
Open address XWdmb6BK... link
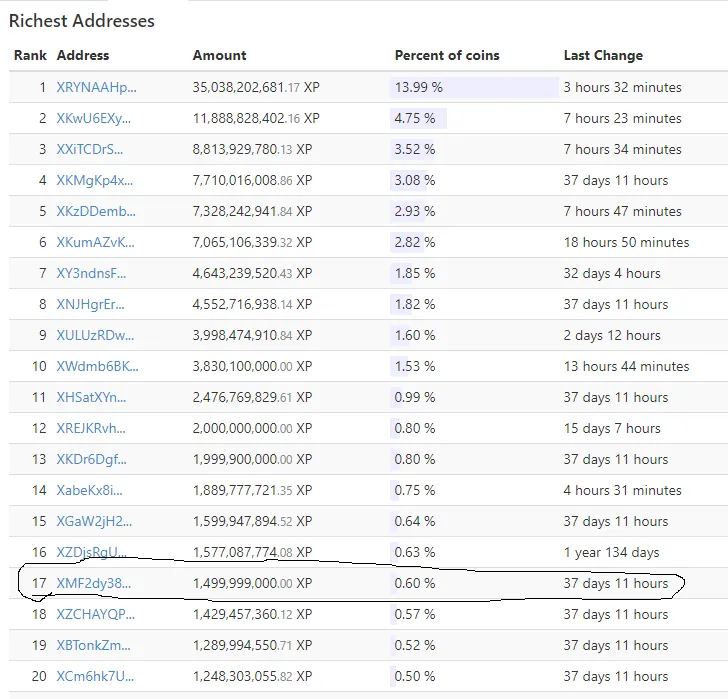click(x=98, y=366)
